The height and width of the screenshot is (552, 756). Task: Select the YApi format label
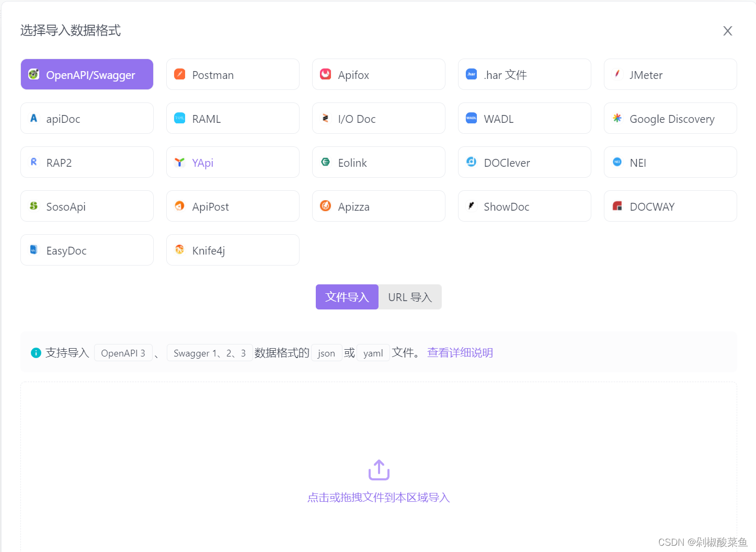203,163
